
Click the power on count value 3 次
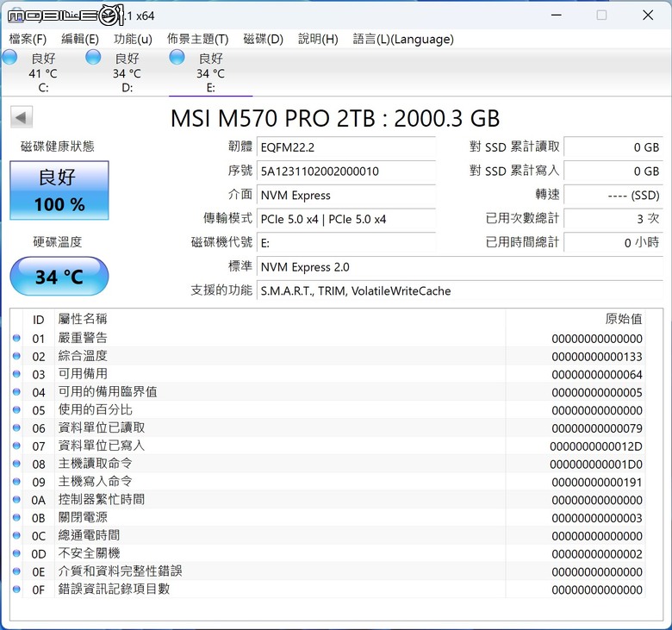(x=613, y=219)
